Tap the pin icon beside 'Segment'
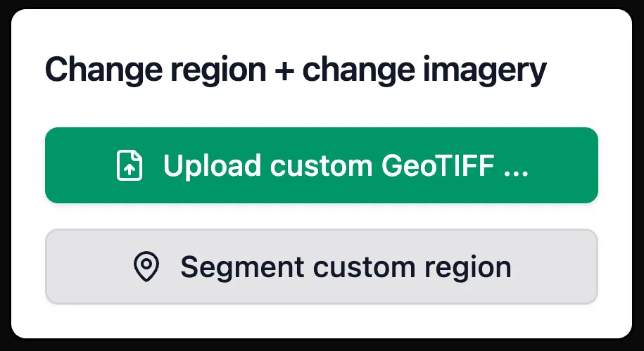Viewport: 644px width, 351px height. pos(146,267)
